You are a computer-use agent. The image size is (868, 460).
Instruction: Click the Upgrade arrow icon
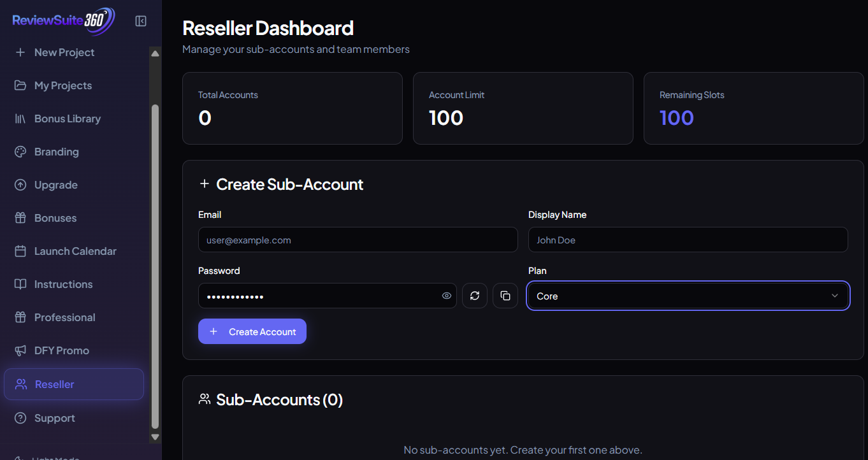pyautogui.click(x=20, y=185)
